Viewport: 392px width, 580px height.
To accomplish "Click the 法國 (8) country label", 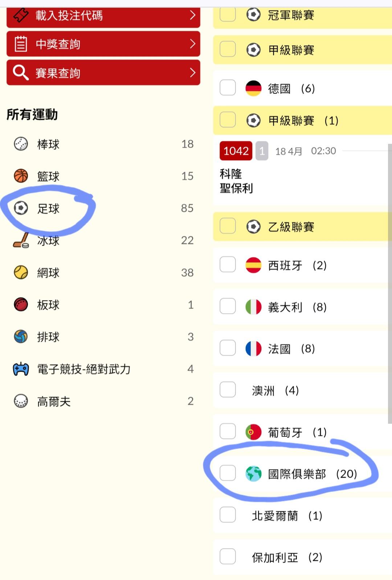I will coord(279,349).
